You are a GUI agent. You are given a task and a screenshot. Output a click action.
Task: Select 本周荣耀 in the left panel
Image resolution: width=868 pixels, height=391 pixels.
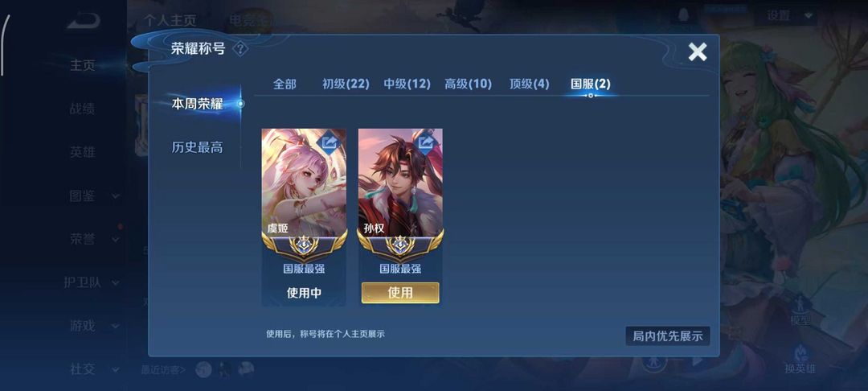(197, 104)
